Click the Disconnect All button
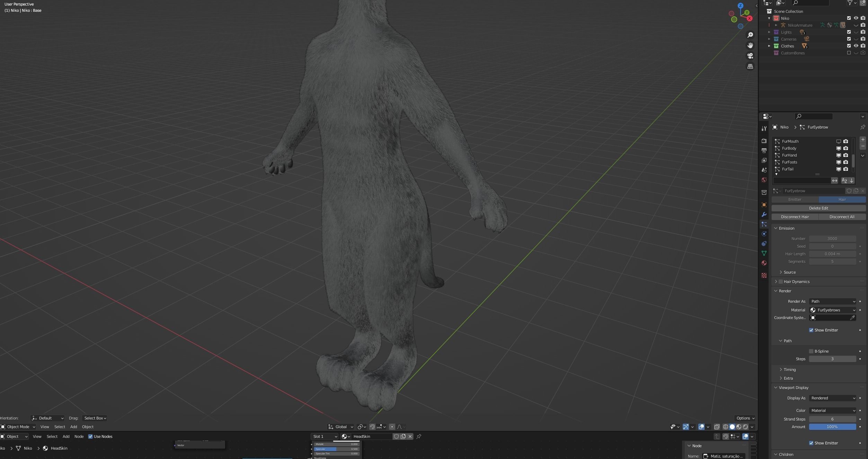This screenshot has height=459, width=868. tap(842, 217)
